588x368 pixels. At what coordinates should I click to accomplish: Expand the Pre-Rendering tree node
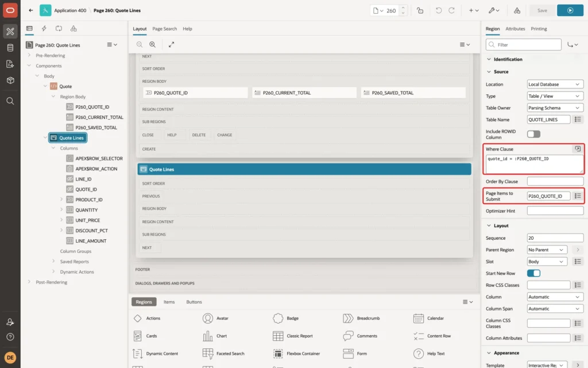click(29, 55)
